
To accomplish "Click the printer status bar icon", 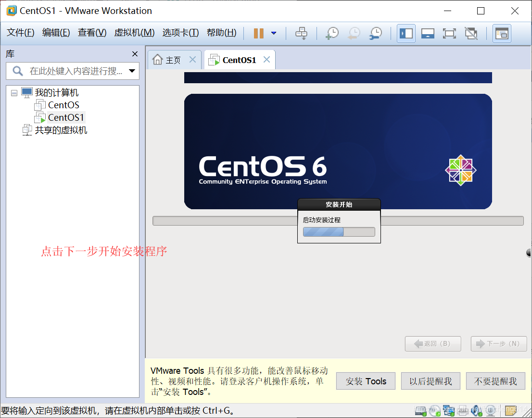I will [462, 410].
